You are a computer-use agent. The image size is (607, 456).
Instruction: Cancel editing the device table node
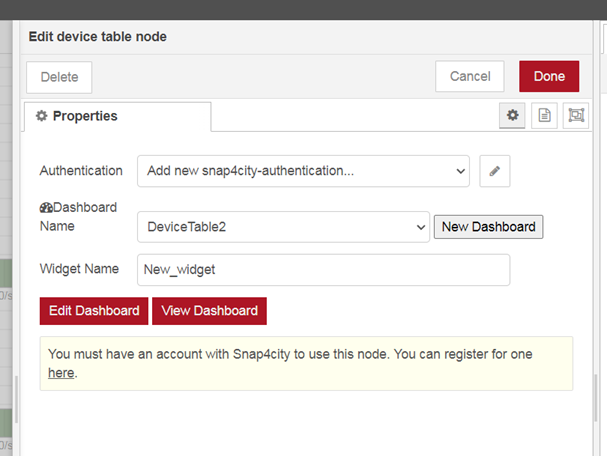(x=470, y=76)
